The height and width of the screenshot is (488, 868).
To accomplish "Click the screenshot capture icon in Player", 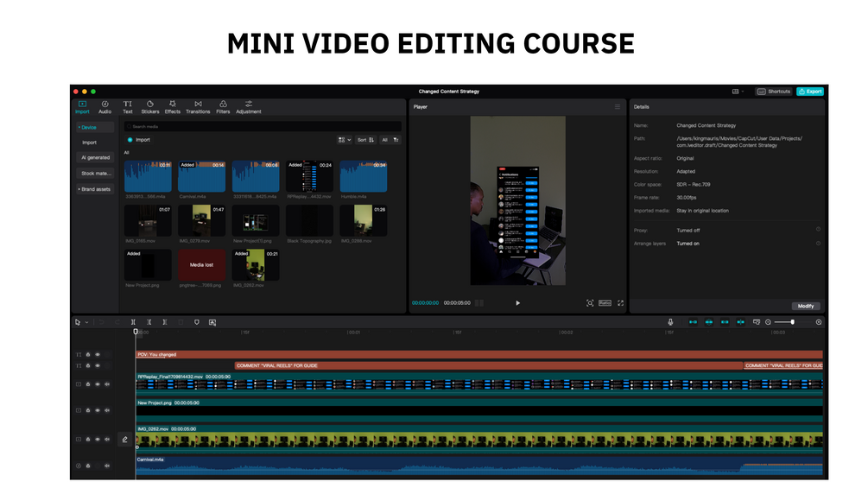I will pos(590,303).
